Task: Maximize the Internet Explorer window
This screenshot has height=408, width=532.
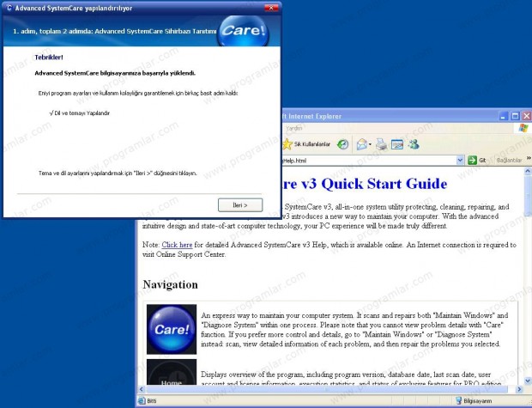Action: click(515, 116)
